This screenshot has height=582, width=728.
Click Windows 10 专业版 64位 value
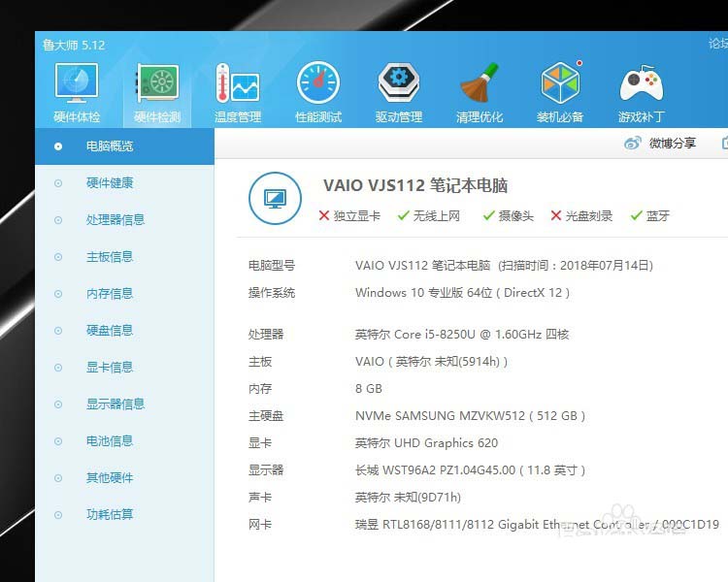(x=462, y=293)
